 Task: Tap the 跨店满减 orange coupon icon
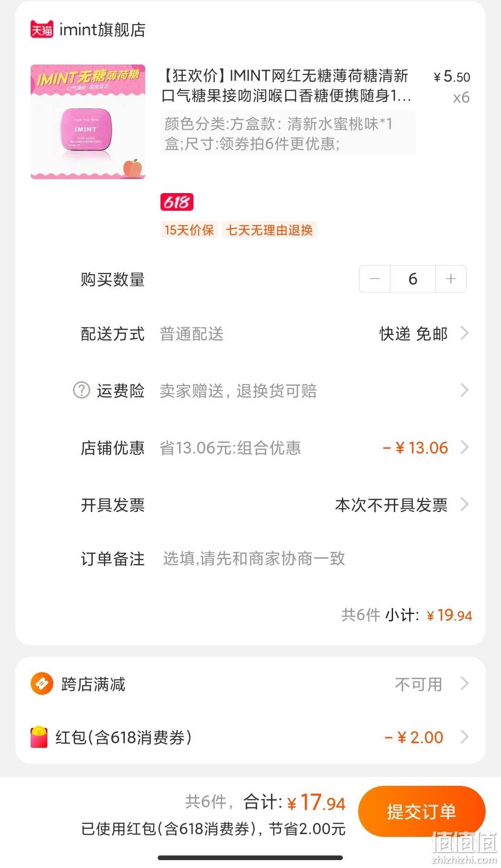coord(42,684)
